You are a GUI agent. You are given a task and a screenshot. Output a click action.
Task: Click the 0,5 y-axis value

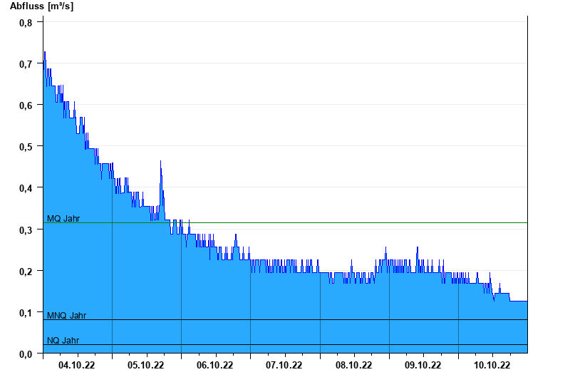pyautogui.click(x=26, y=148)
